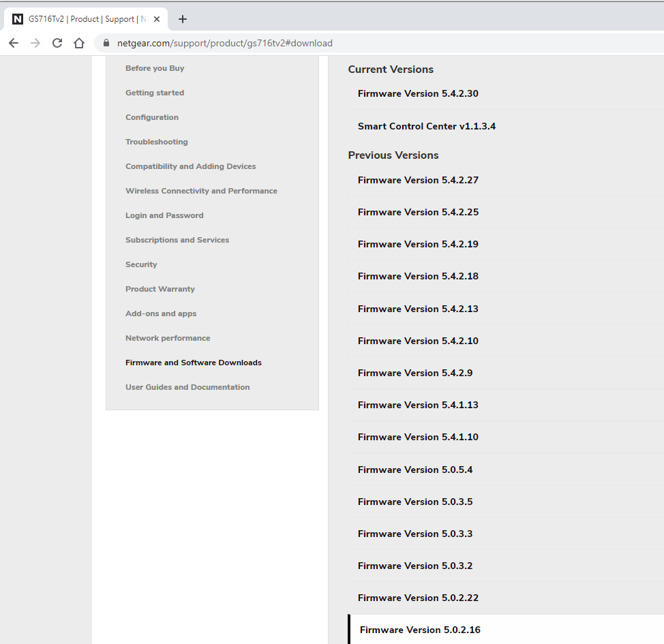Reload the page with refresh icon
664x644 pixels.
[57, 43]
